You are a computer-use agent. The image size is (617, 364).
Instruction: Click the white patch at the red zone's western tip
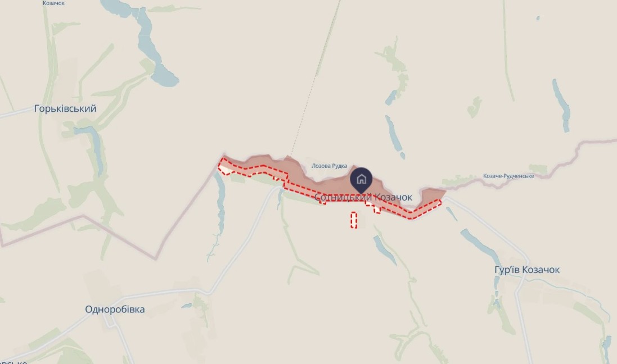226,170
